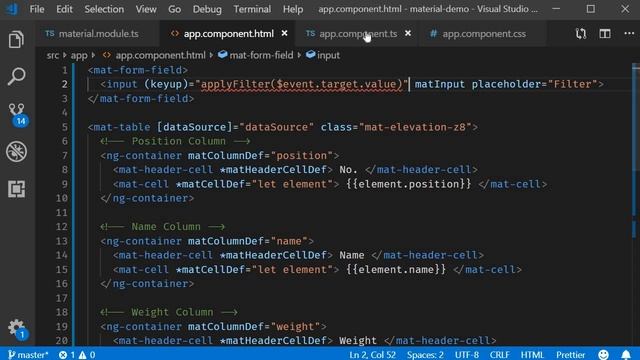Image resolution: width=640 pixels, height=360 pixels.
Task: Click line number 13 in gutter
Action: [62, 241]
